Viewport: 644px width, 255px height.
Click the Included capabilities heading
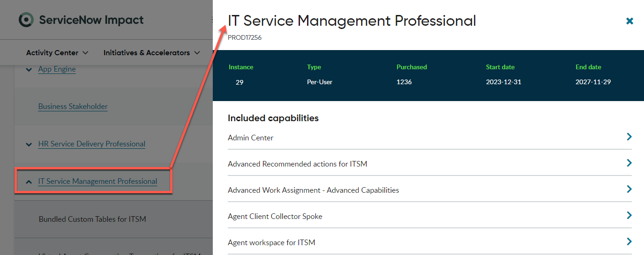tap(273, 118)
